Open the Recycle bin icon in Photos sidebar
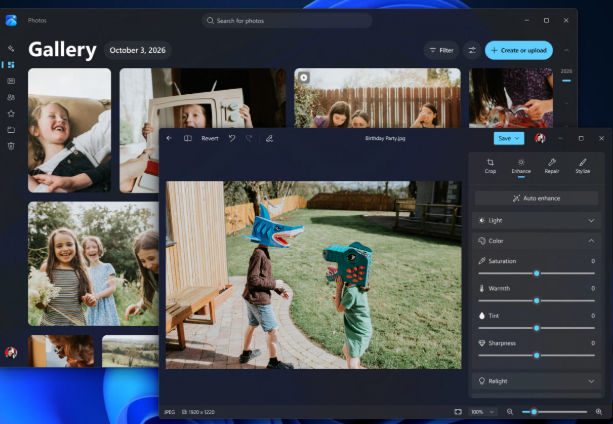The image size is (613, 424). point(11,146)
